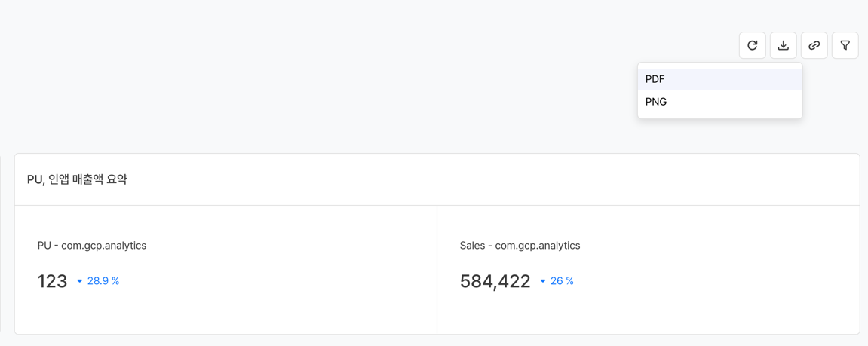Image resolution: width=868 pixels, height=346 pixels.
Task: Select the 'PU - com.gcp.analytics' label
Action: click(x=92, y=246)
